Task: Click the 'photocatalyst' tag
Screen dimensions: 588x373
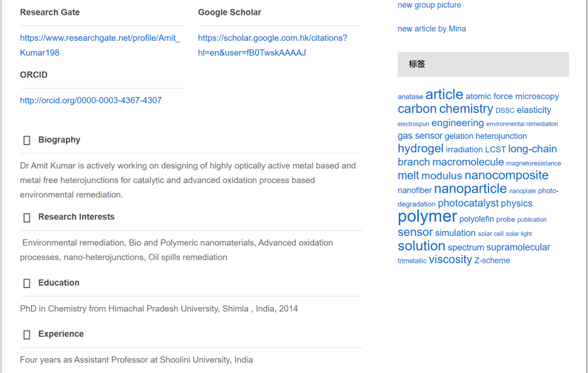Action: point(468,204)
